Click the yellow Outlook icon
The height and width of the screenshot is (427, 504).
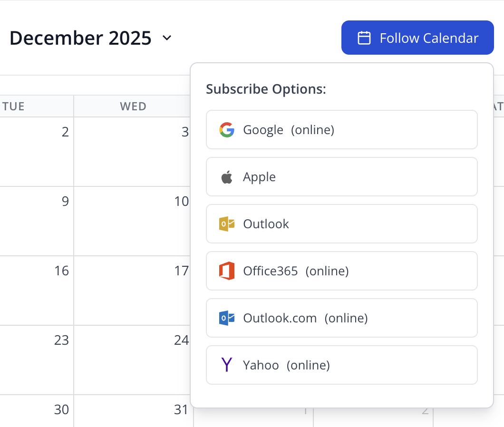click(x=227, y=224)
